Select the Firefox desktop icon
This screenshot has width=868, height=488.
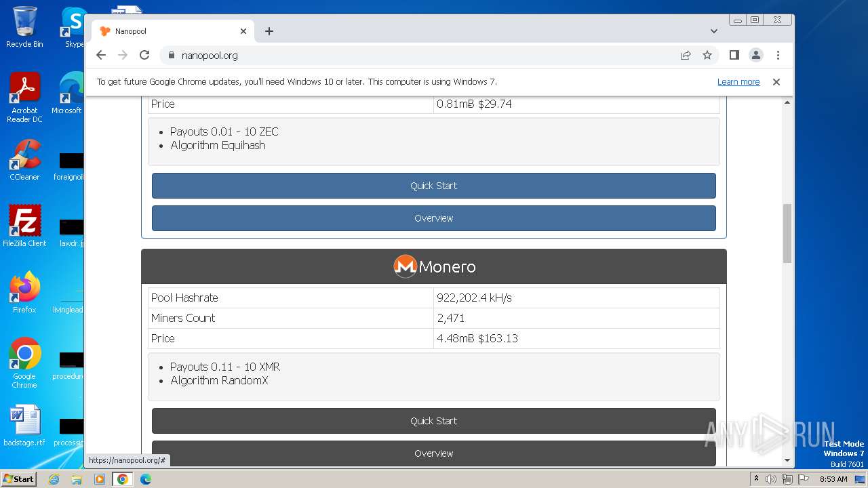(24, 293)
